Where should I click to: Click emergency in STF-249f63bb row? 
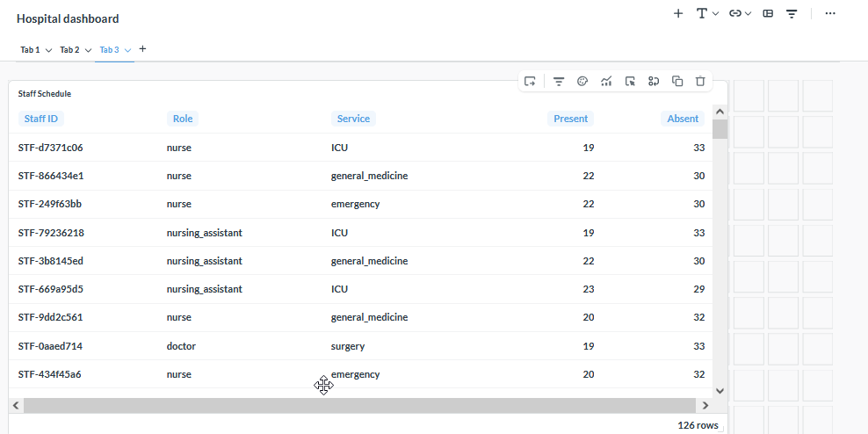(356, 205)
